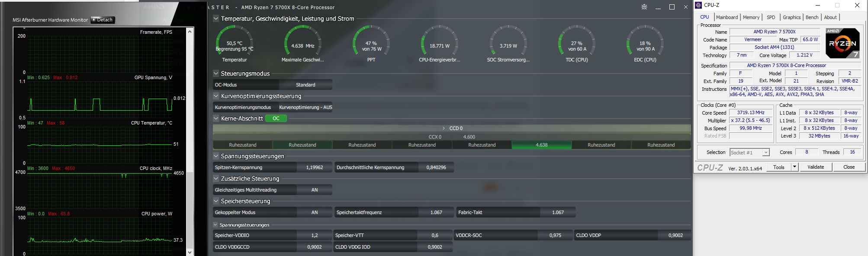Screen dimensions: 868x256
Task: Collapse the Steuerungsmodus section
Action: pos(216,74)
